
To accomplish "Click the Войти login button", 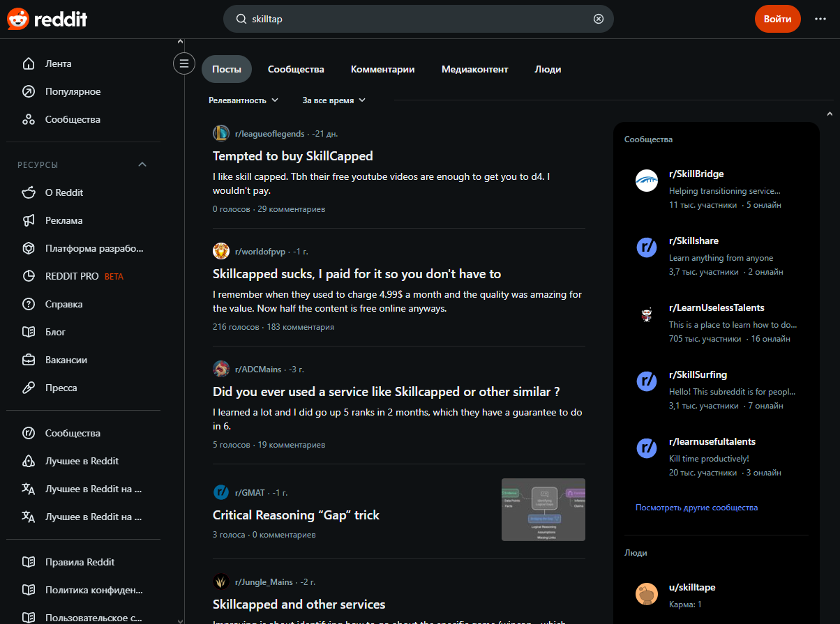I will point(777,19).
